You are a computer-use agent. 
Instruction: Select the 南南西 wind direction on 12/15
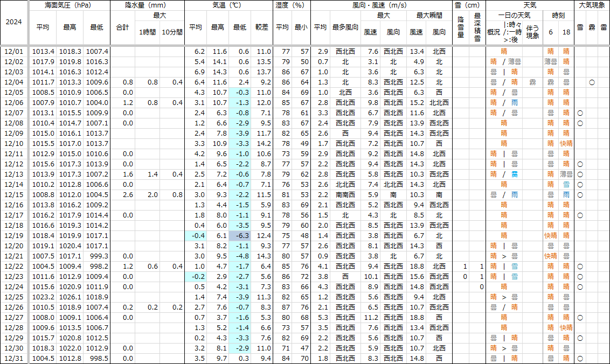(x=345, y=195)
